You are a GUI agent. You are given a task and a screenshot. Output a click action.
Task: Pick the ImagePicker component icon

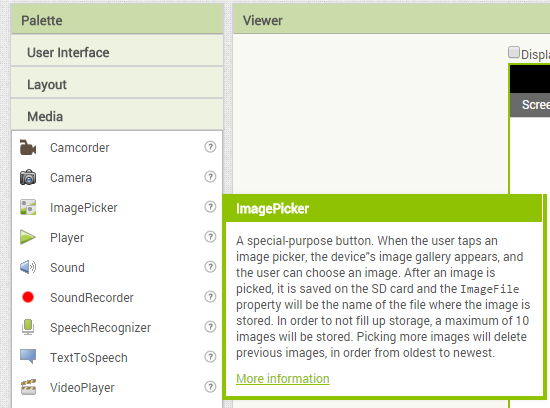28,207
